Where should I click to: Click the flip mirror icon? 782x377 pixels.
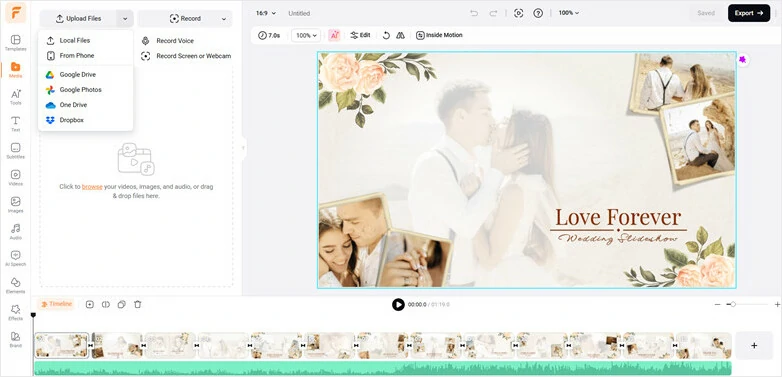point(400,35)
